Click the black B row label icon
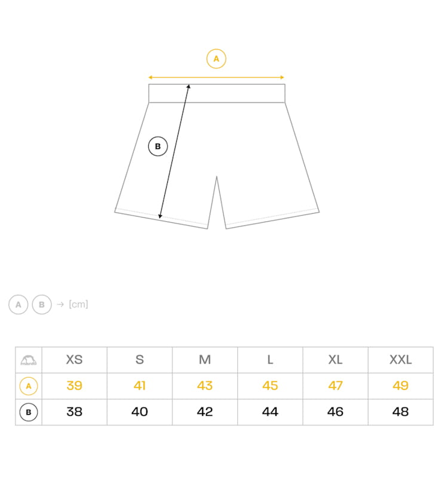Screen dimensions: 448x478 click(x=29, y=412)
